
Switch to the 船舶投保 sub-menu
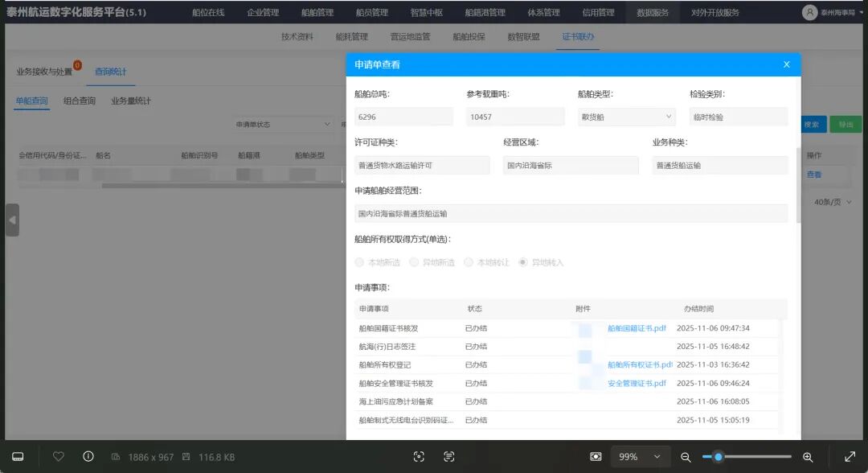tap(469, 36)
